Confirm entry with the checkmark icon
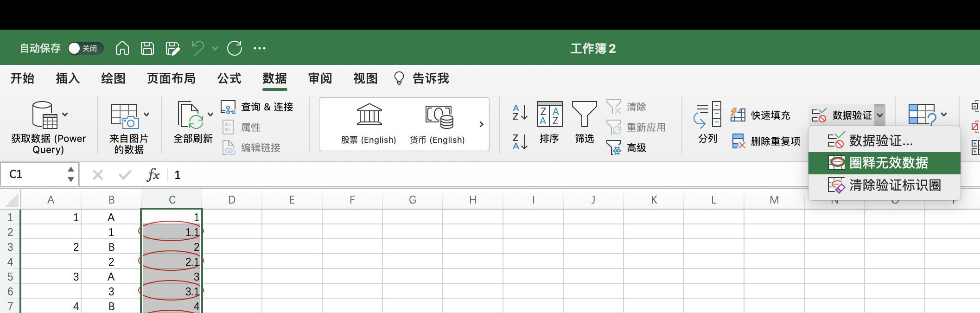Viewport: 980px width, 313px height. pyautogui.click(x=125, y=175)
